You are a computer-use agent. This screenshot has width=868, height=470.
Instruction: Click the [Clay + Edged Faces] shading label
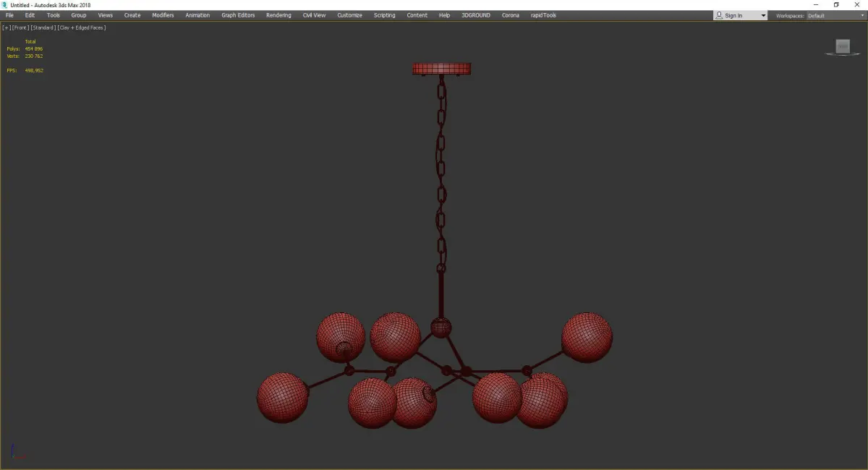(82, 27)
